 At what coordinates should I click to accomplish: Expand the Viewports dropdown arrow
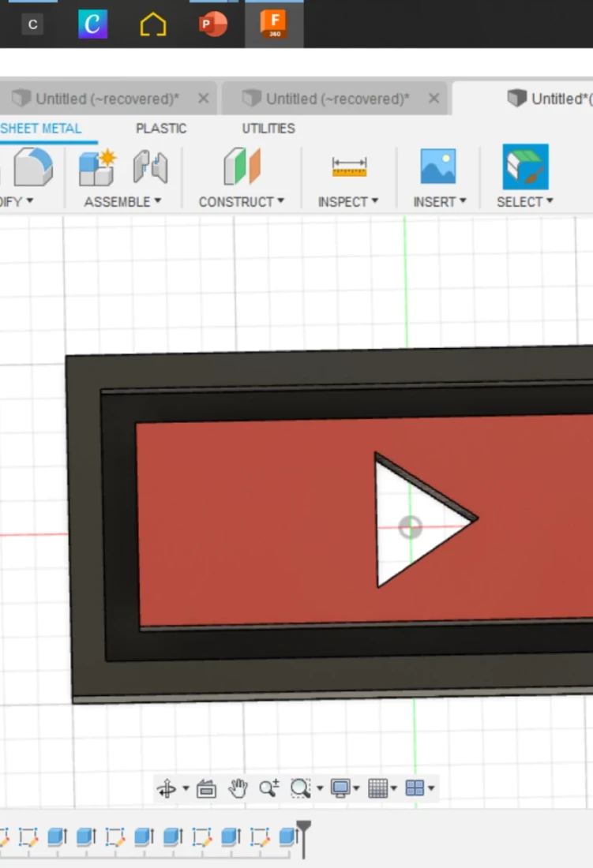point(431,788)
